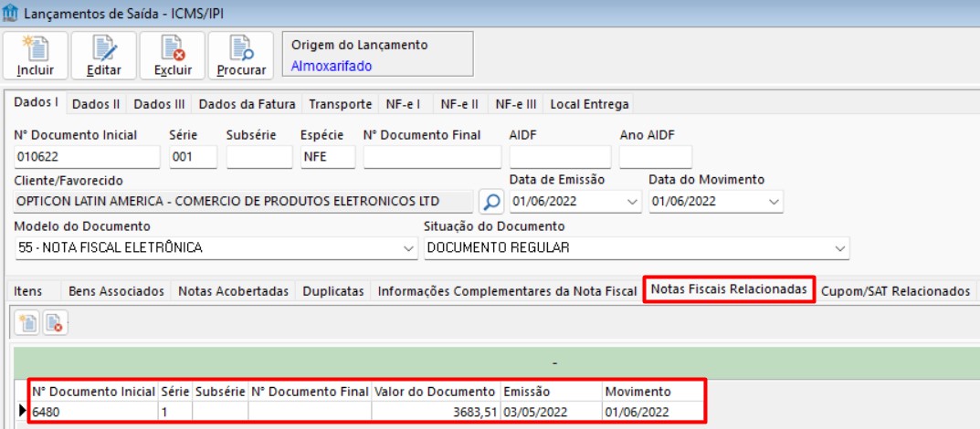This screenshot has width=980, height=429.
Task: Open the Bens Associados tab
Action: pyautogui.click(x=116, y=291)
